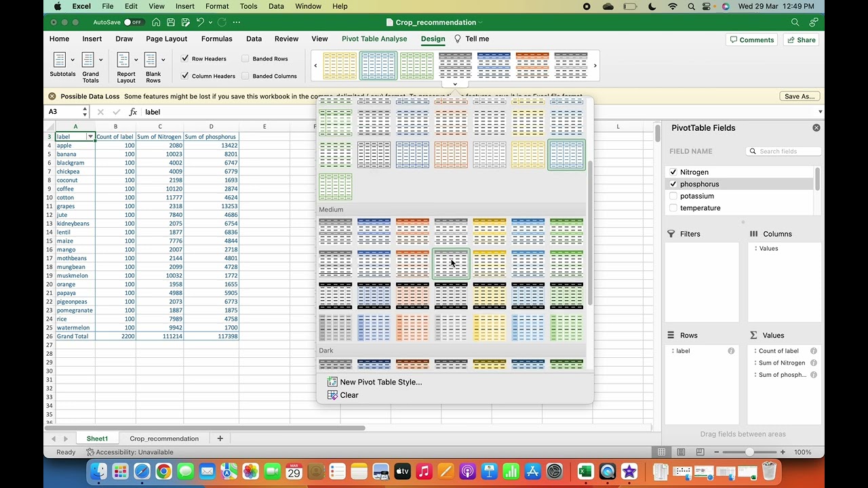868x488 pixels.
Task: Open the Page Layout ribbon tab
Action: click(x=166, y=39)
